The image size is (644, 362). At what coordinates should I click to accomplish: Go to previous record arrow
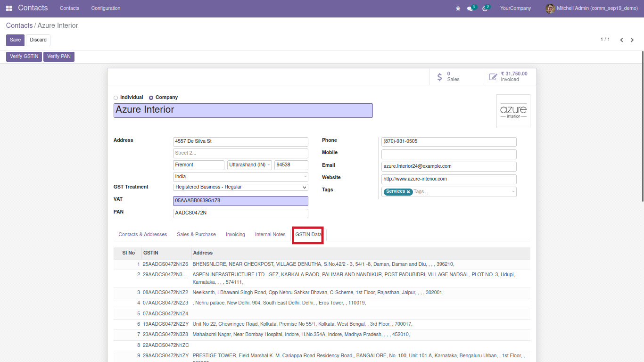pos(621,40)
